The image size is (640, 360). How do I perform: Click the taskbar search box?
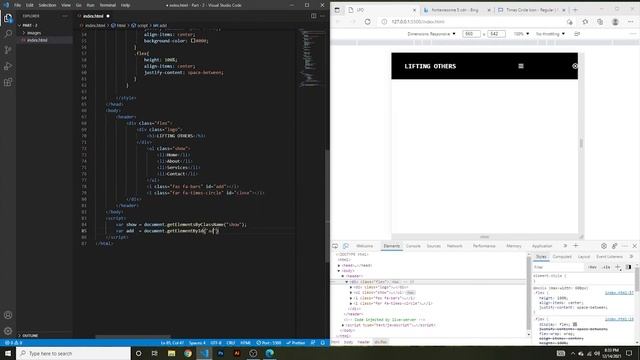(x=73, y=353)
